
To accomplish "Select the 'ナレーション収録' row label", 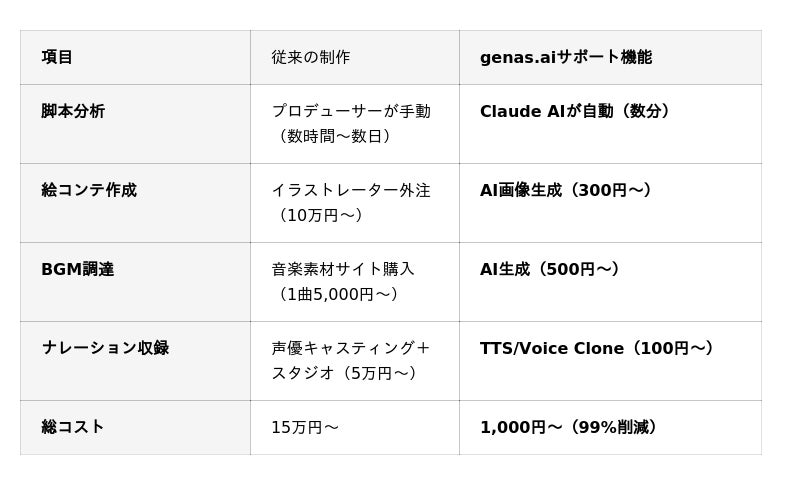I will click(x=105, y=348).
